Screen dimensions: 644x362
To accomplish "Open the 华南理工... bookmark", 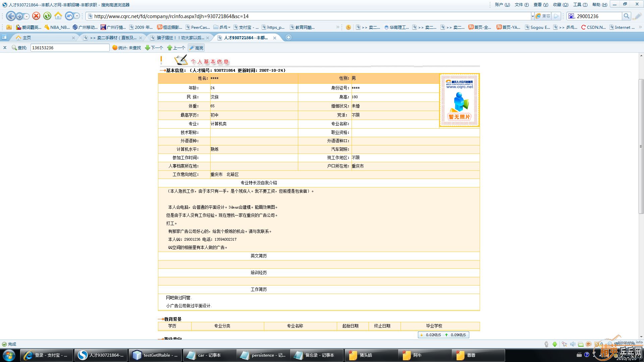I will click(x=396, y=27).
